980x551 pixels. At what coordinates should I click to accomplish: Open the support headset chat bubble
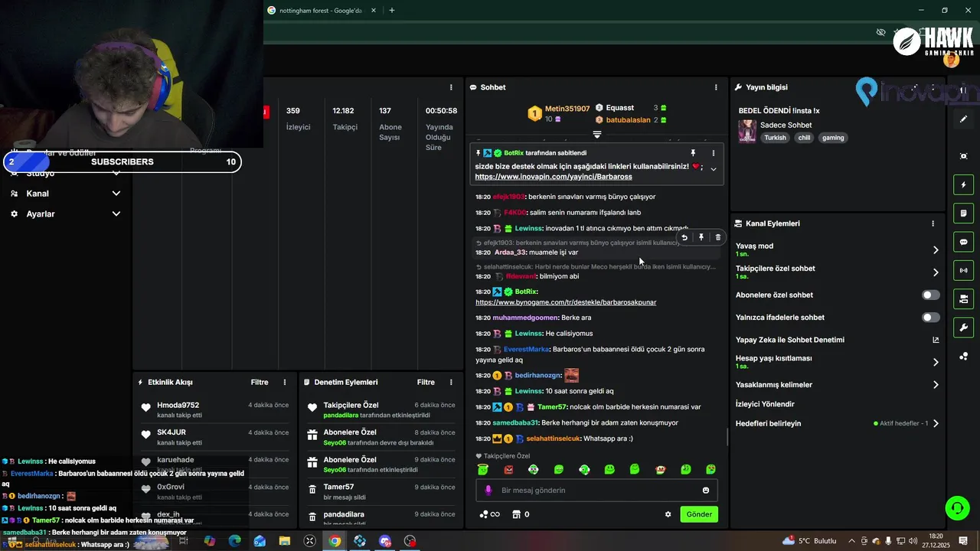[956, 508]
